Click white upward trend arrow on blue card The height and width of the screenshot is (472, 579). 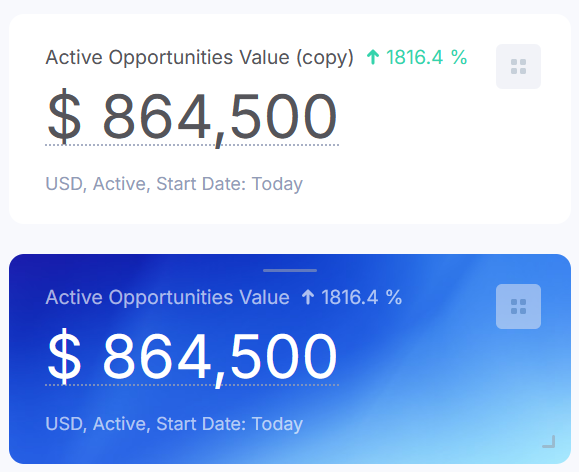point(308,297)
